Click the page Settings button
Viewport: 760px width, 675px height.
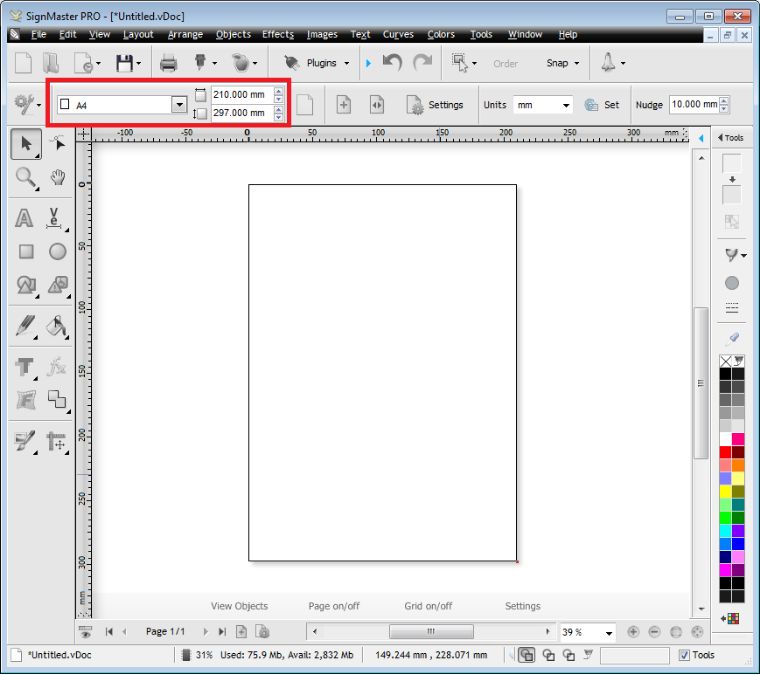coord(436,105)
